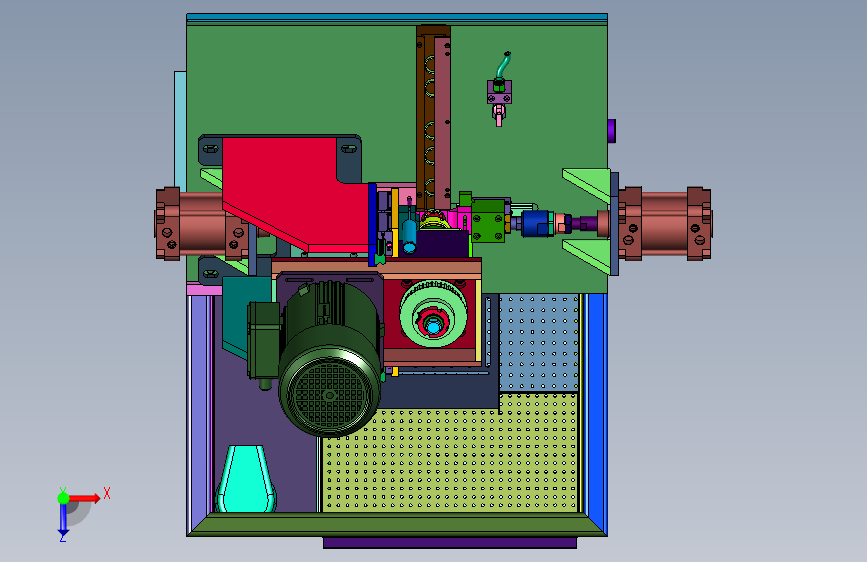Screen dimensions: 867x562
Task: Select the purple knob on right edge
Action: click(x=612, y=131)
